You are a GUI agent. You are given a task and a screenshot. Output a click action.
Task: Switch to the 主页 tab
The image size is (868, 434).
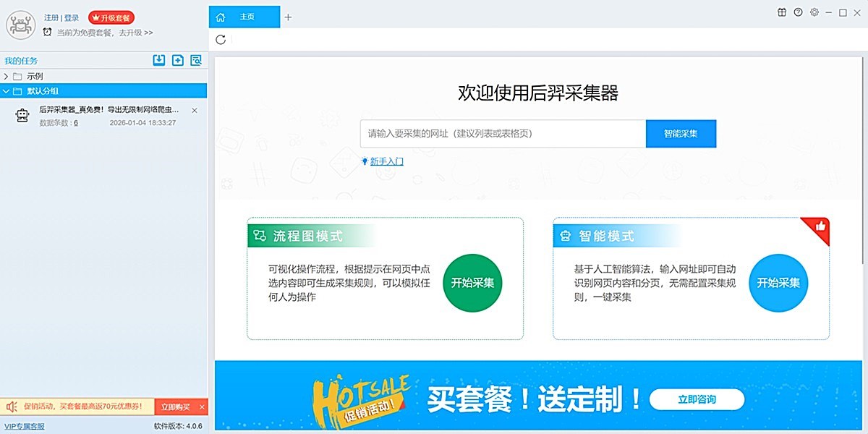point(244,17)
